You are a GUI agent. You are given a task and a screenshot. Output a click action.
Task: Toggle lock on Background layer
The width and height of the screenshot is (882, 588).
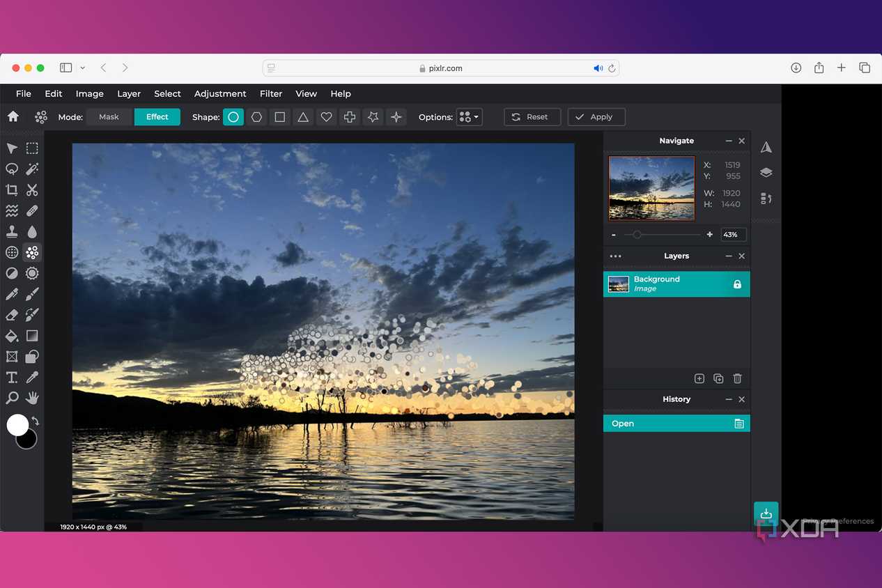pos(737,284)
